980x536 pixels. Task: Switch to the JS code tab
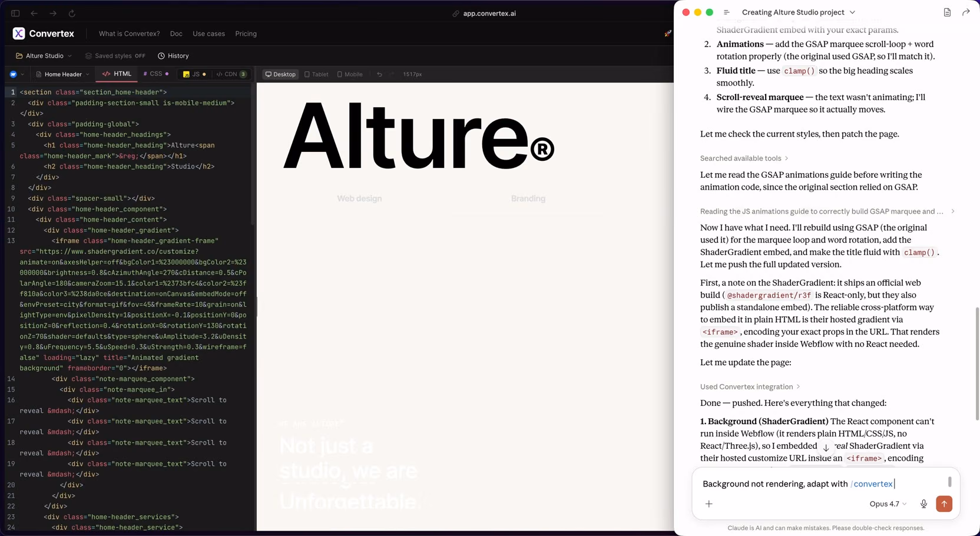pos(194,74)
